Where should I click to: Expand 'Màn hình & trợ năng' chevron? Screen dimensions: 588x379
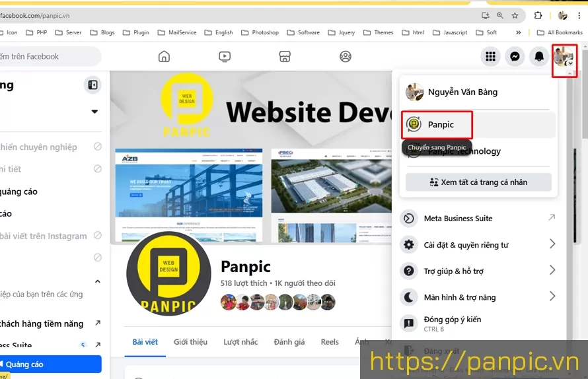pos(552,296)
